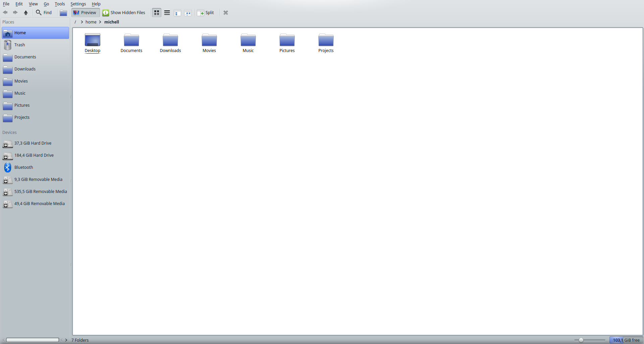Go forward with the right arrow icon

point(15,12)
